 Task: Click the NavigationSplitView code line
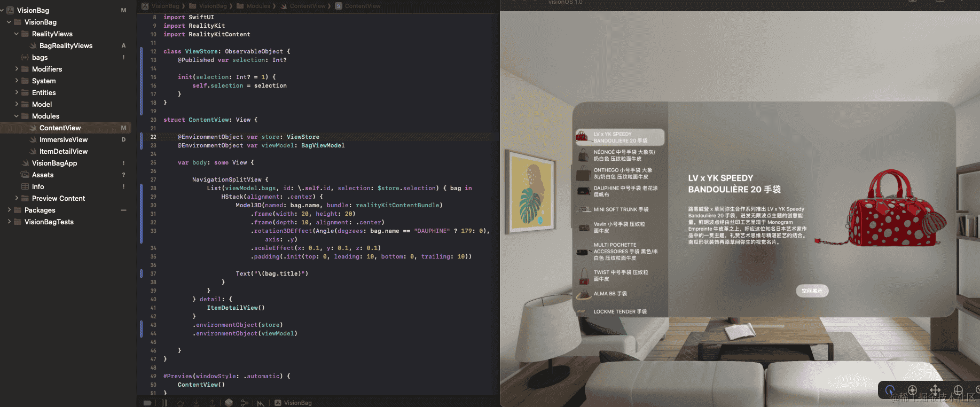click(x=230, y=179)
